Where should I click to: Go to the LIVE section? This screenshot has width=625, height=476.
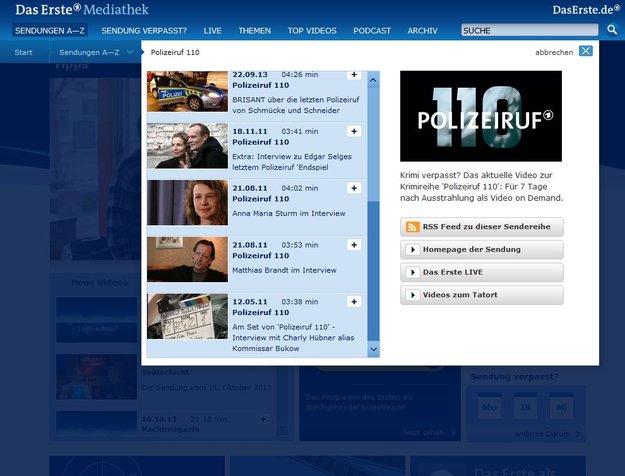point(212,31)
